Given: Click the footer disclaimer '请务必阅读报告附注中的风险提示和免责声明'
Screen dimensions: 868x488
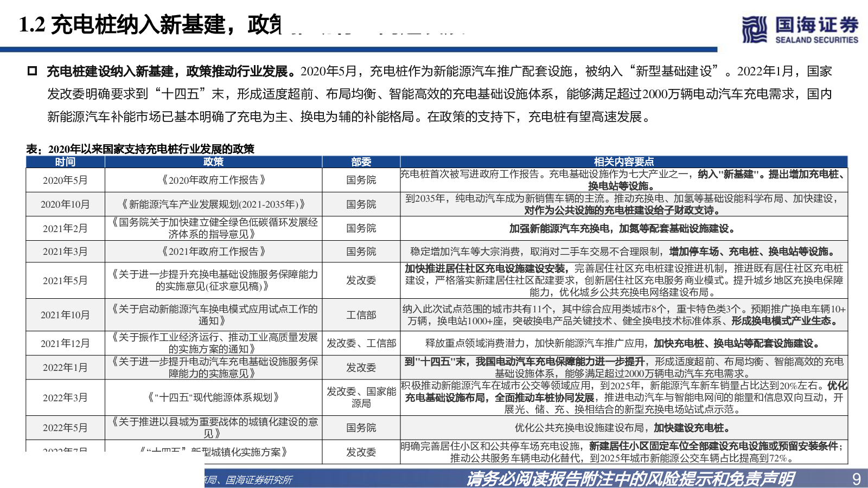Looking at the screenshot, I should (x=630, y=479).
